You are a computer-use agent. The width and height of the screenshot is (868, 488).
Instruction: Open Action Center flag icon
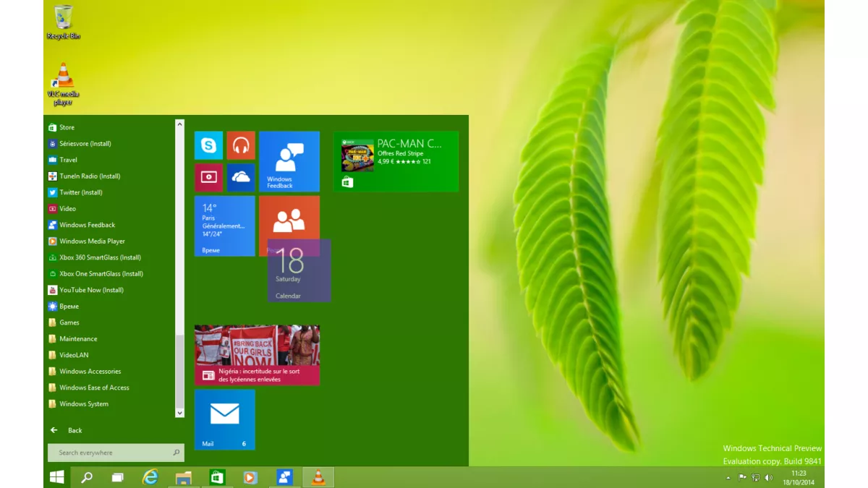(742, 478)
